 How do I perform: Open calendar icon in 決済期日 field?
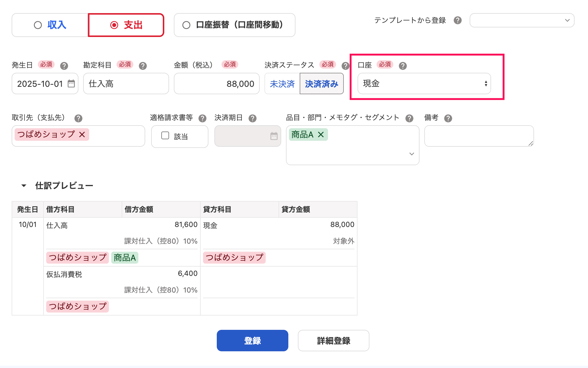pyautogui.click(x=274, y=136)
